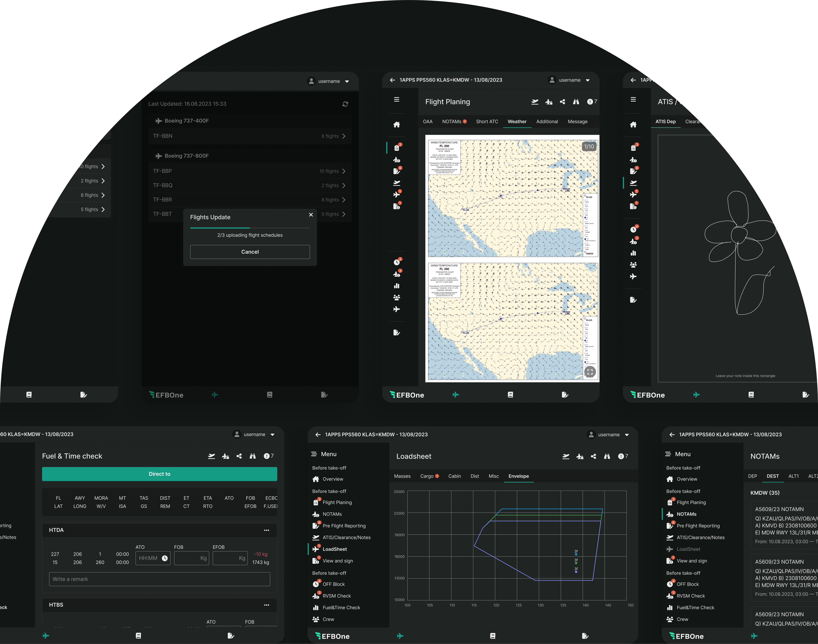The height and width of the screenshot is (644, 818).
Task: Click binoculars icon in Flight Planing header
Action: click(x=576, y=102)
